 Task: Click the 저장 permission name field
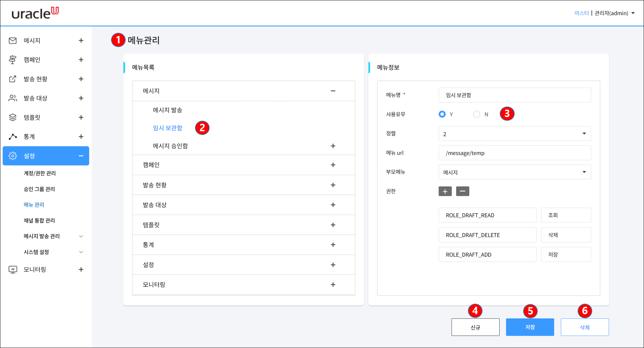pyautogui.click(x=566, y=255)
